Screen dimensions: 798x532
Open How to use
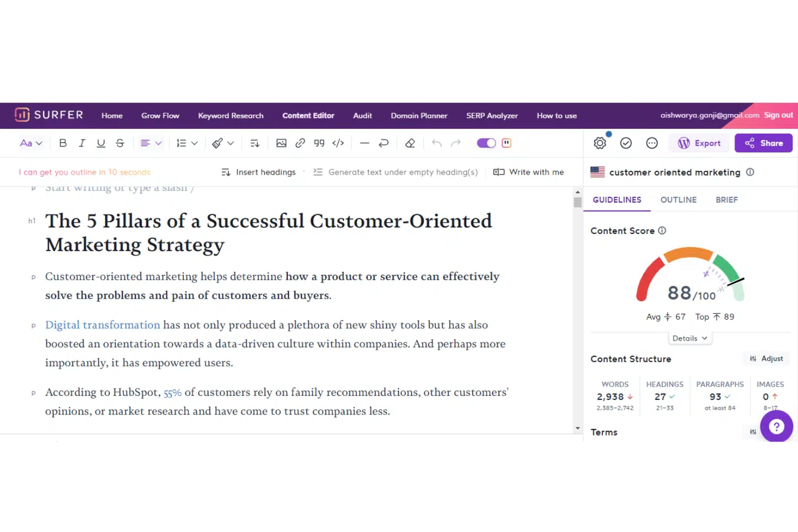(x=556, y=115)
